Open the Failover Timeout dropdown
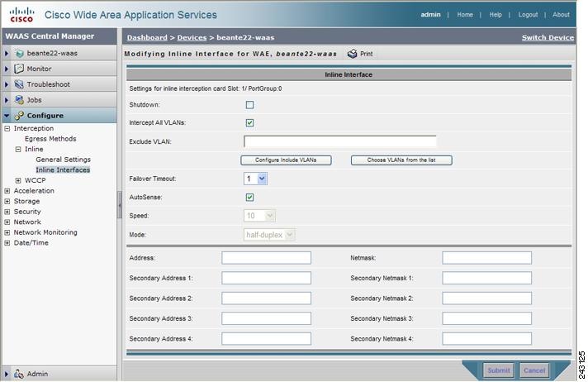Image resolution: width=588 pixels, height=382 pixels. pos(255,179)
